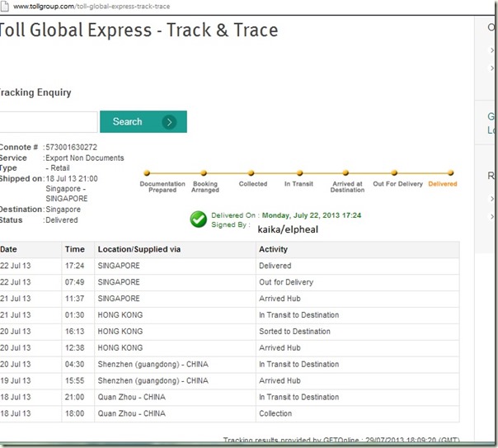Click delivered date Monday, July 22, 2013 17:24
Viewport: 498px width, 448px height.
pos(312,215)
